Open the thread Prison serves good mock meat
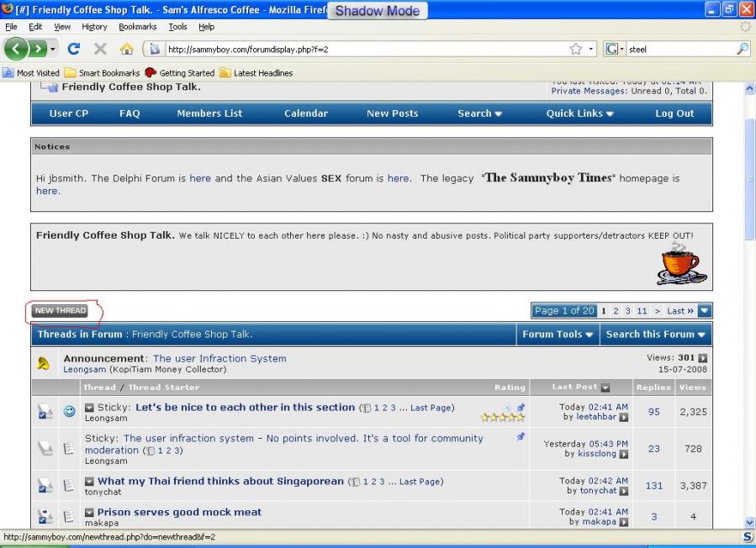Screen dimensions: 756x548 point(179,512)
